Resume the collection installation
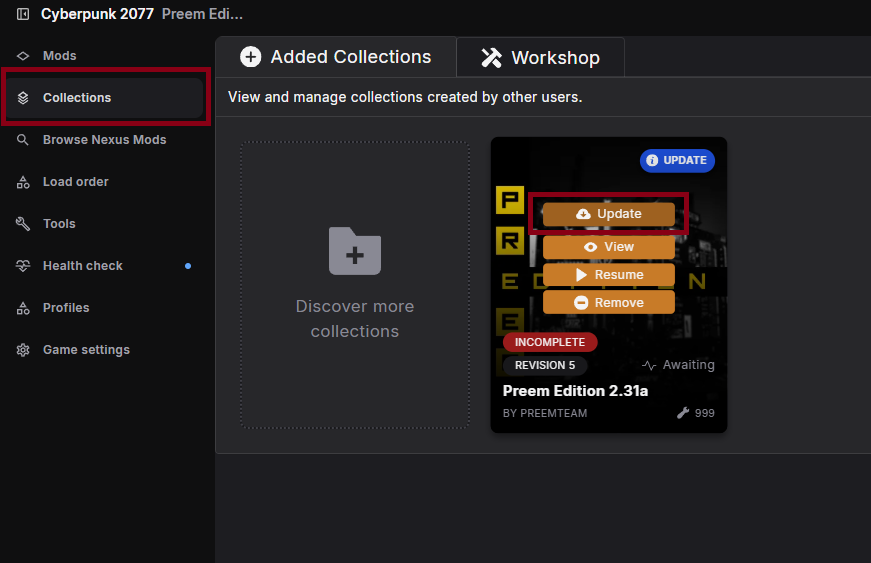Image resolution: width=871 pixels, height=563 pixels. coord(609,275)
